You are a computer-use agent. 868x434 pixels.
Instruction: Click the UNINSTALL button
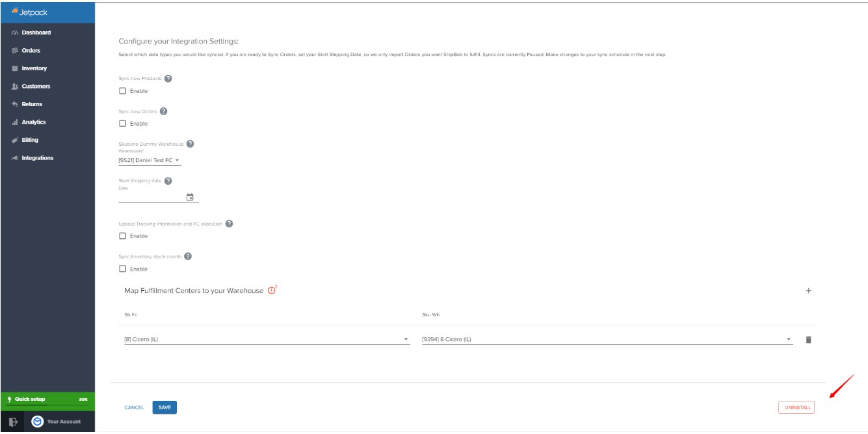[x=798, y=407]
